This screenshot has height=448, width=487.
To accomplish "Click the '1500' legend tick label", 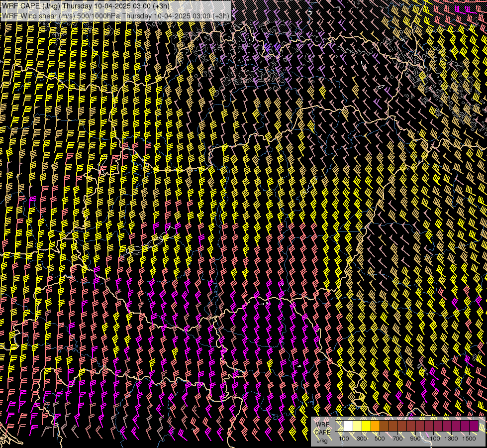I will (469, 439).
